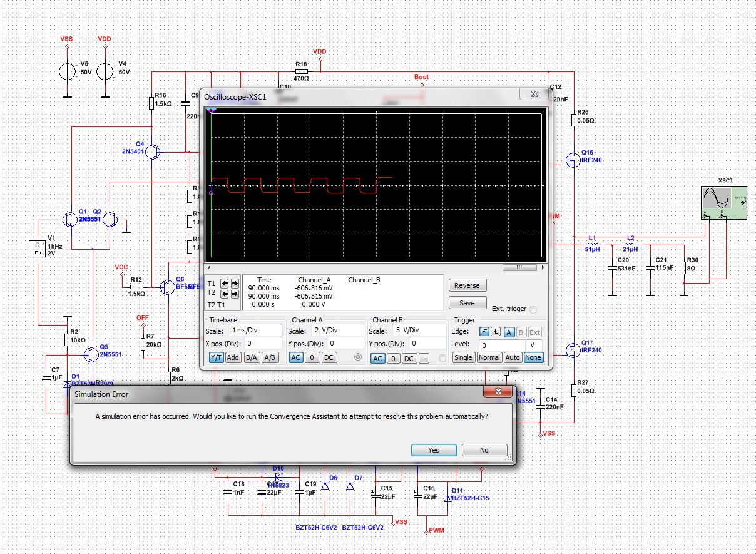Enable the Ext. trigger radio button
Image resolution: width=756 pixels, height=554 pixels.
(533, 309)
